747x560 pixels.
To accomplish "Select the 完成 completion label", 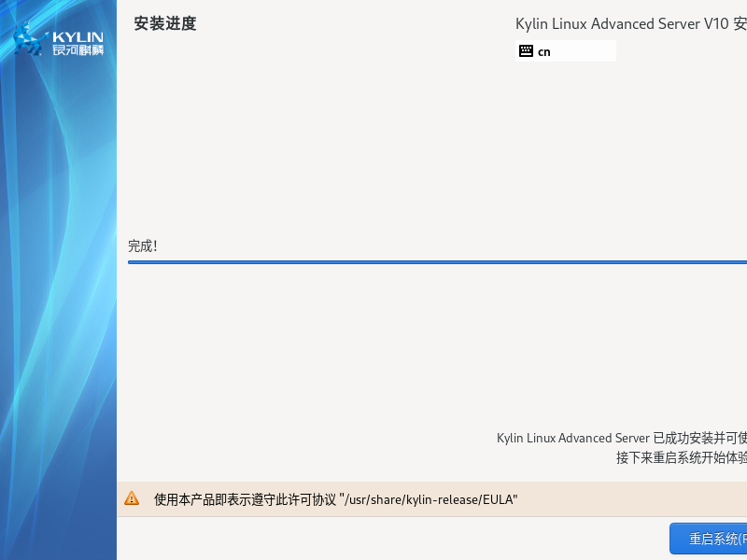I will [143, 245].
